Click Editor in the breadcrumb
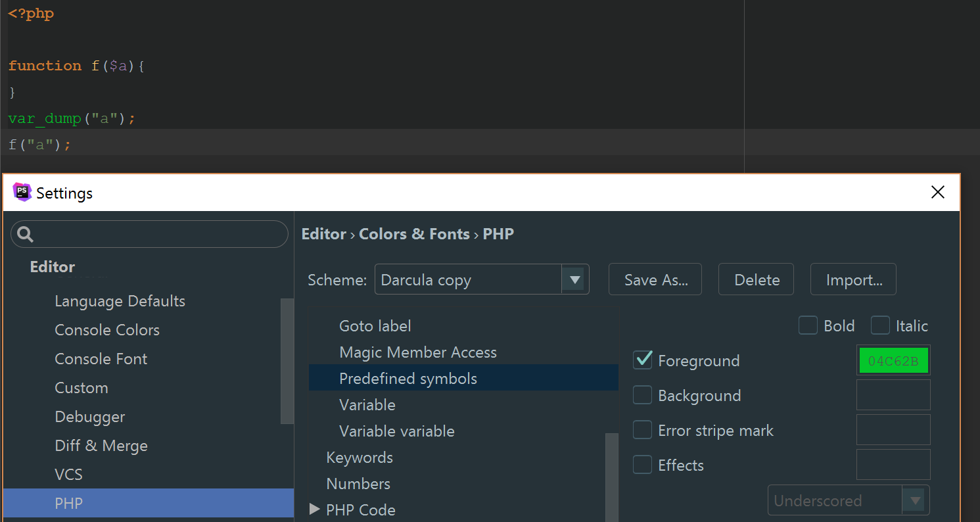Screen dimensions: 980x522 click(323, 234)
